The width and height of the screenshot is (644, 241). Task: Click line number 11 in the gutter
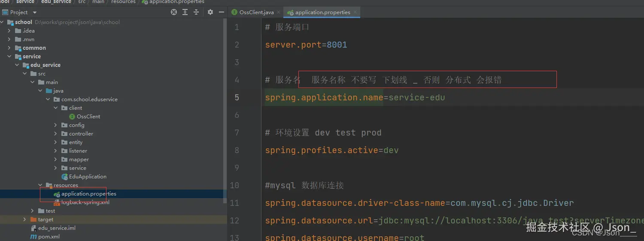pos(234,203)
